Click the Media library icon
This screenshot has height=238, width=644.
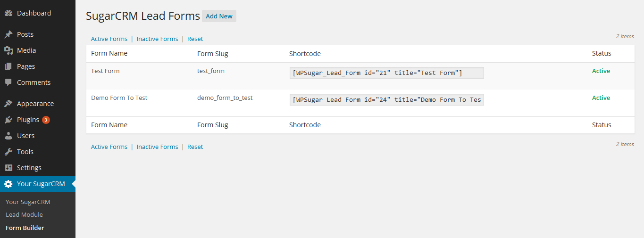click(x=8, y=50)
